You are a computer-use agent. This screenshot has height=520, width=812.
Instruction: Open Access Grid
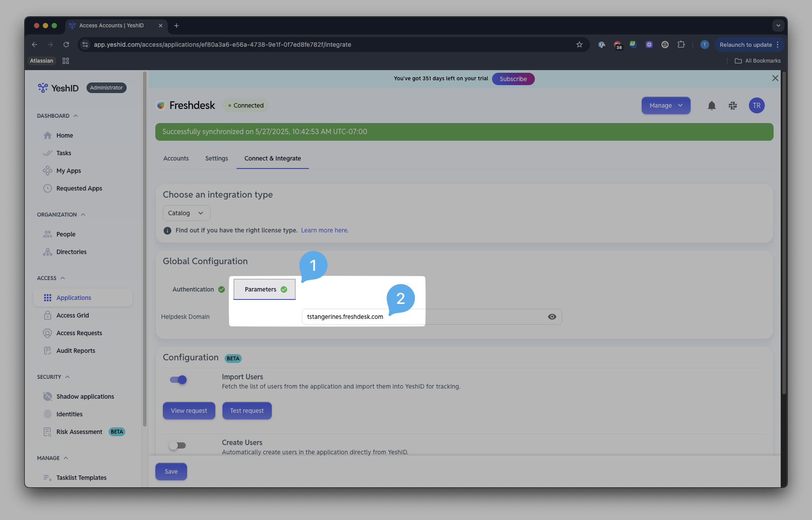(72, 315)
